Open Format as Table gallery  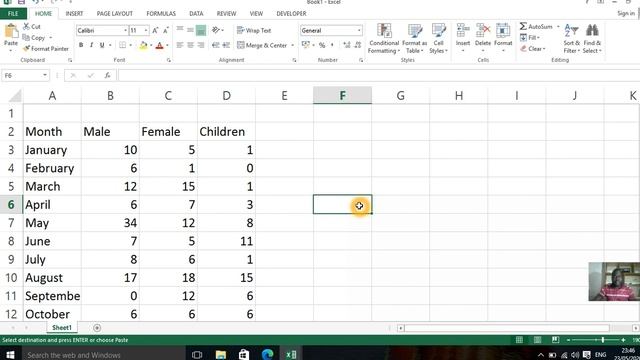tap(415, 38)
